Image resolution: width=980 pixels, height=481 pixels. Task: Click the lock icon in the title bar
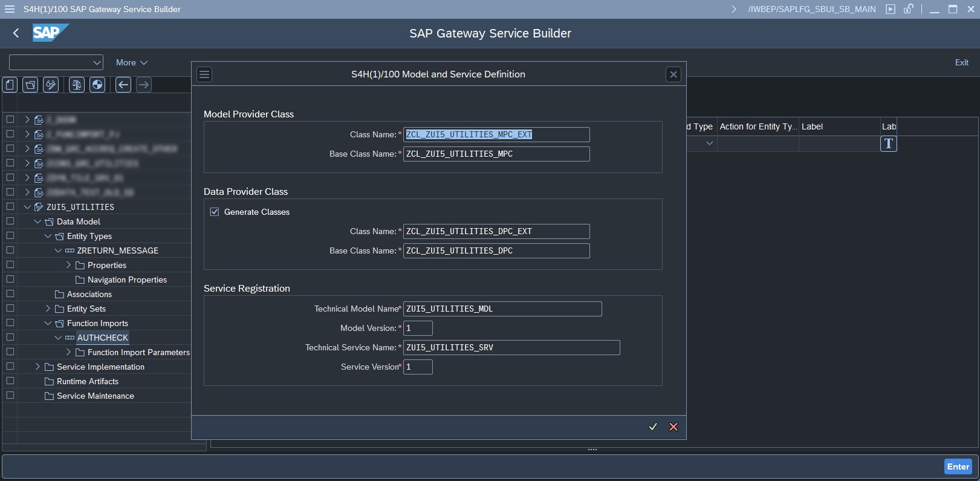coord(908,9)
